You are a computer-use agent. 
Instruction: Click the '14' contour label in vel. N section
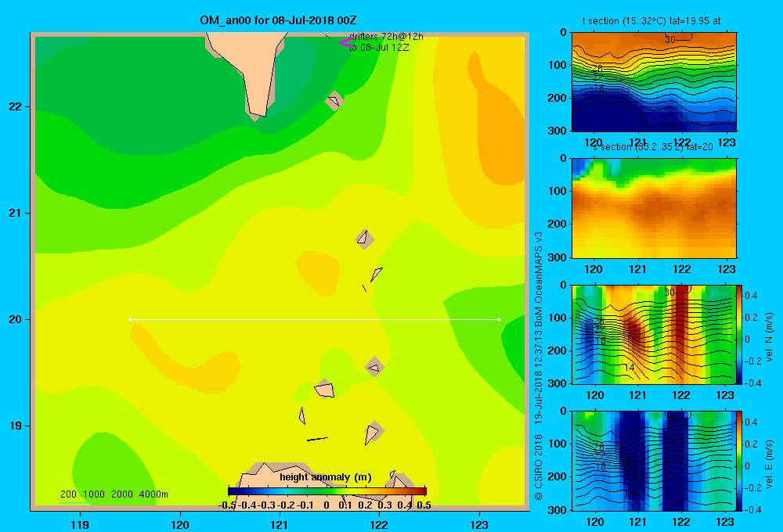click(x=630, y=367)
